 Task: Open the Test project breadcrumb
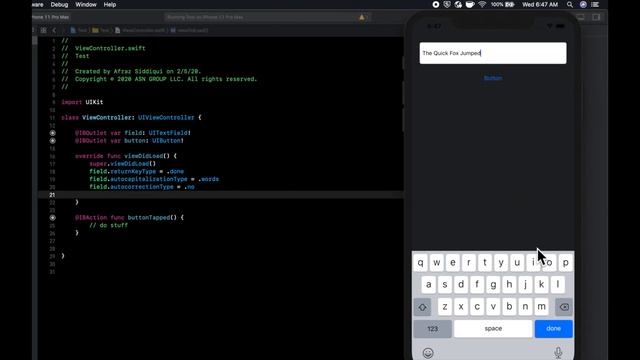tap(79, 30)
